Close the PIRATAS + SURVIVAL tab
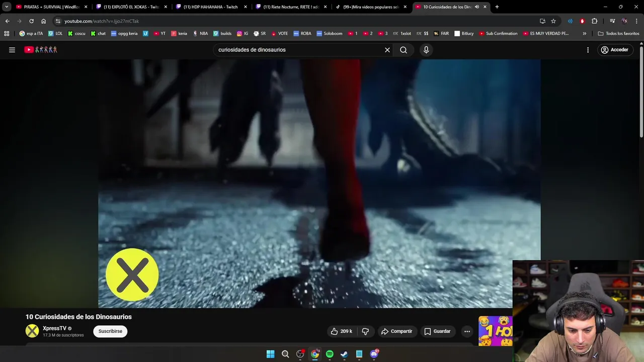The height and width of the screenshot is (362, 644). (x=86, y=7)
